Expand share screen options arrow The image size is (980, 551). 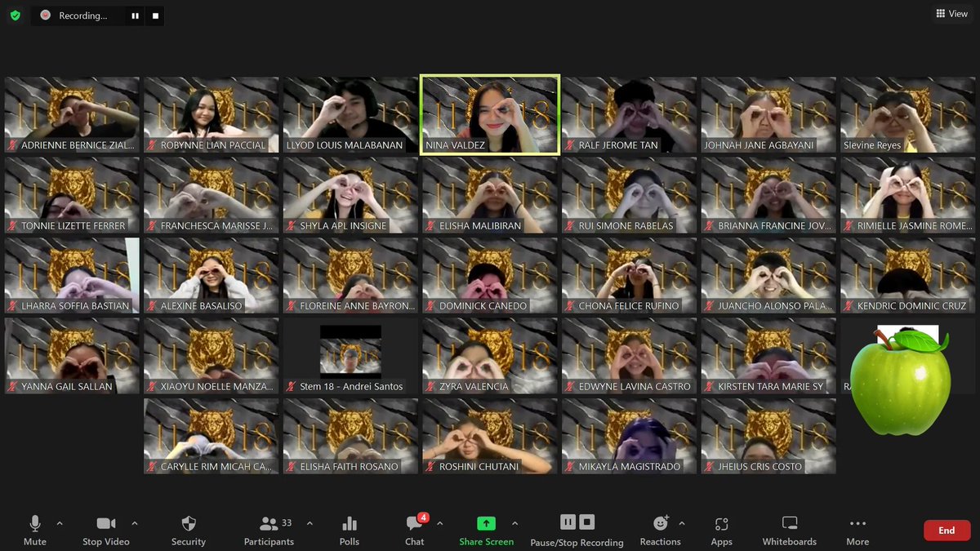coord(514,523)
